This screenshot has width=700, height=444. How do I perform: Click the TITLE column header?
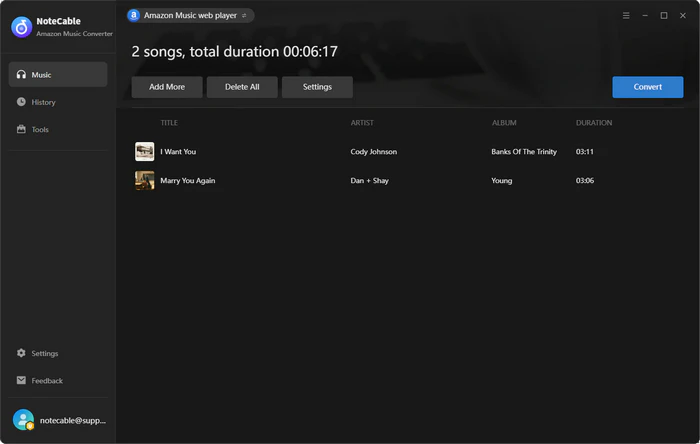click(169, 123)
